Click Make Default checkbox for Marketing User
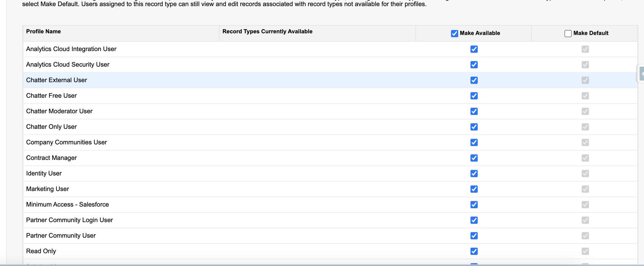The image size is (644, 266). pyautogui.click(x=585, y=189)
